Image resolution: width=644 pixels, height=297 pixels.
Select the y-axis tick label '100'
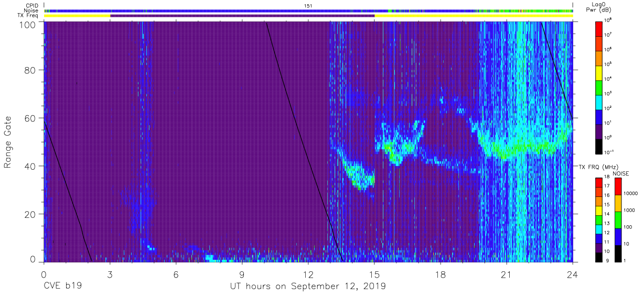(27, 25)
